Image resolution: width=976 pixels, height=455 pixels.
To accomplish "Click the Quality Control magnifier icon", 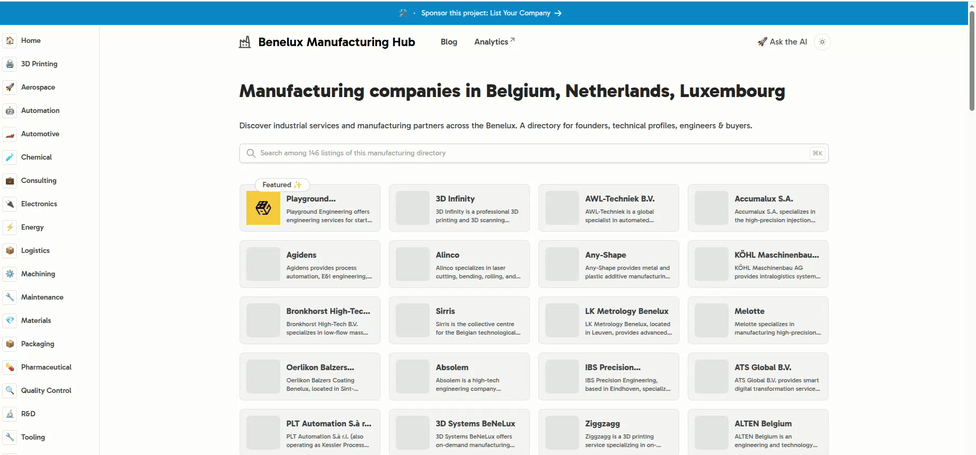I will 10,391.
